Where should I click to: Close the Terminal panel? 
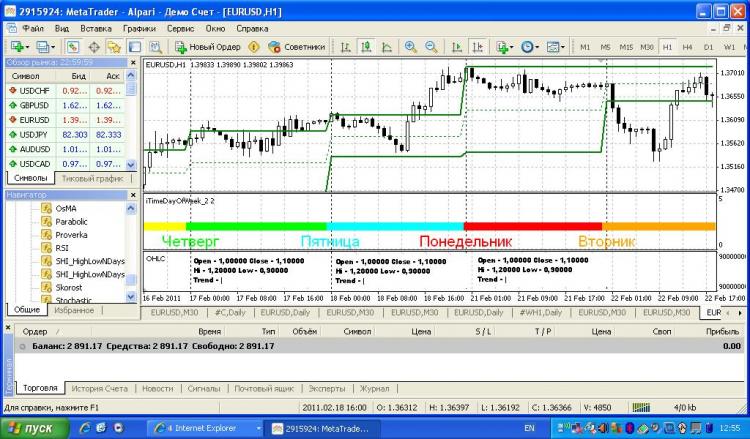pos(8,328)
